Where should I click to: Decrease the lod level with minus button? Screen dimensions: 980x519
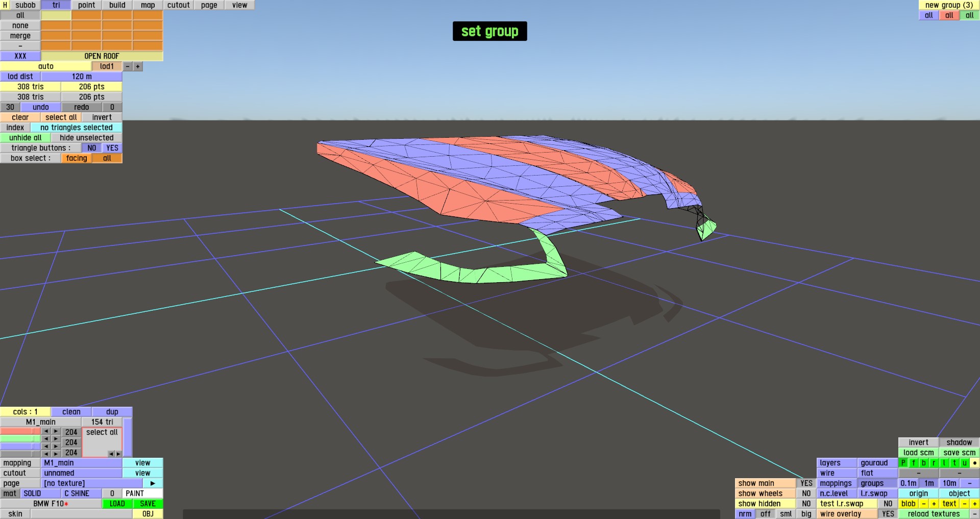(128, 66)
